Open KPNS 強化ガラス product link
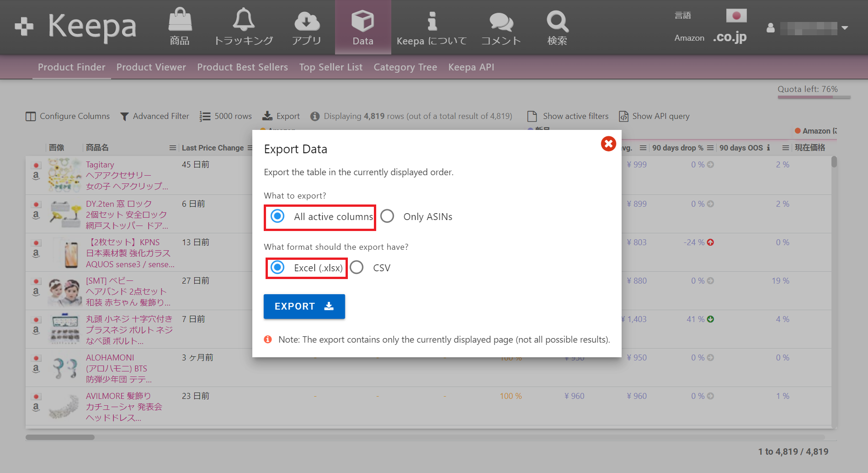The image size is (868, 473). pos(130,253)
